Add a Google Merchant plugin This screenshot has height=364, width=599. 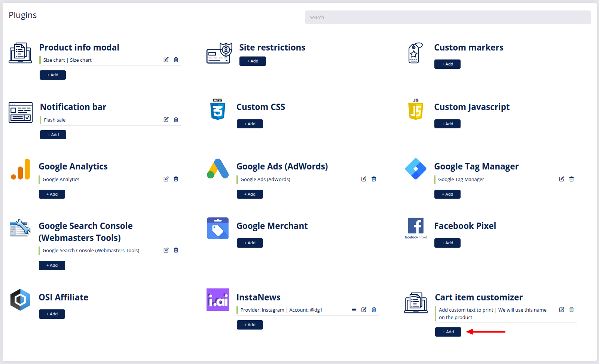[250, 243]
